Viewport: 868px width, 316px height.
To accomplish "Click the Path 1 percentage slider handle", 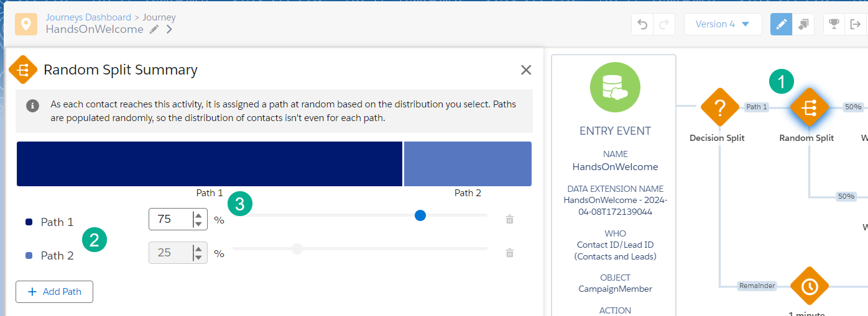I will pos(420,215).
